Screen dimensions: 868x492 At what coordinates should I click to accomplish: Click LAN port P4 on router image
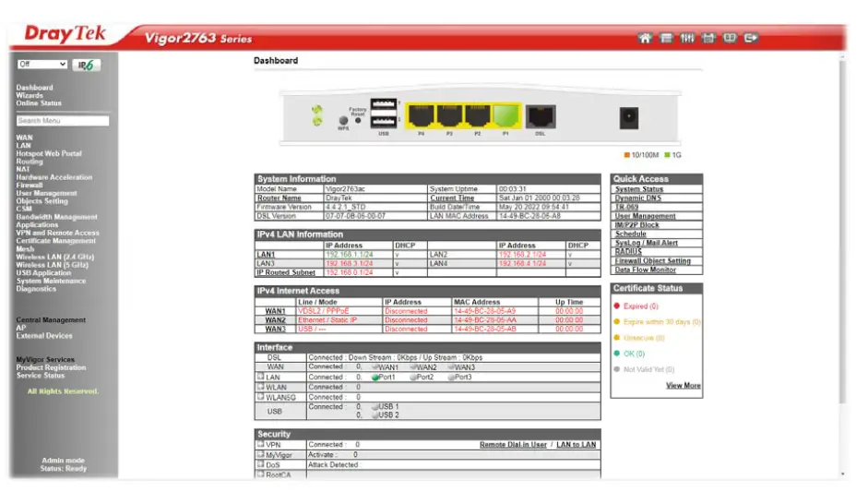pyautogui.click(x=421, y=115)
